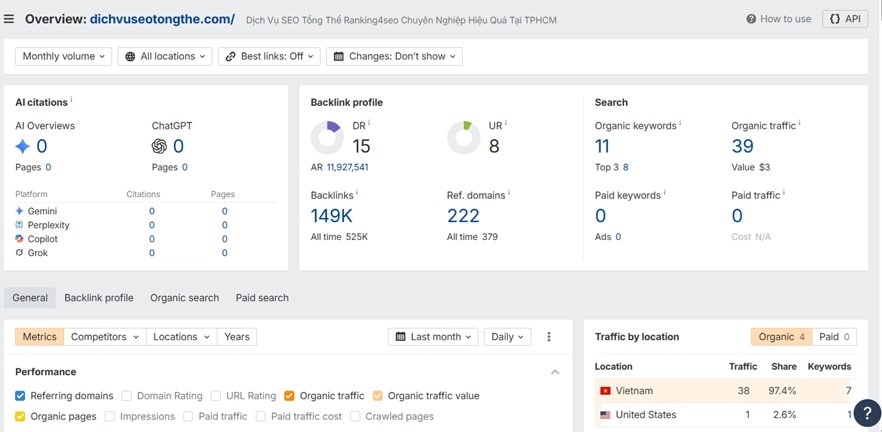Enable Crawled pages checkbox
882x432 pixels.
point(355,417)
